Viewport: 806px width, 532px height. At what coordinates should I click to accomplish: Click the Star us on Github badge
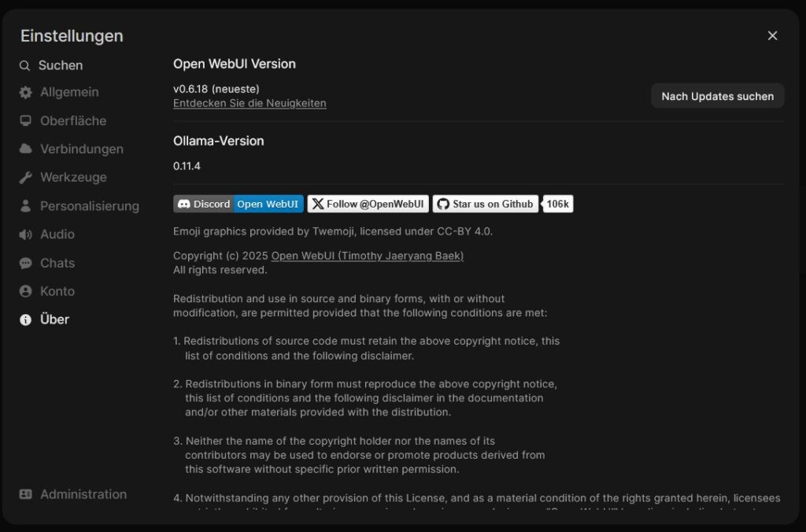coord(486,204)
